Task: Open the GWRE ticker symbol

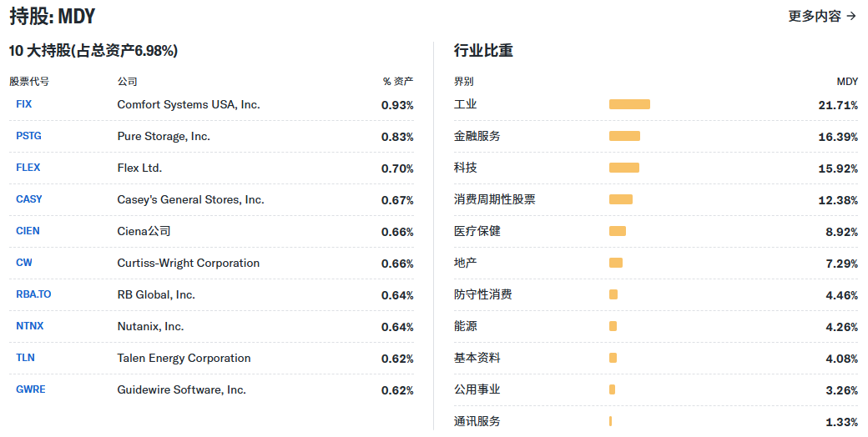Action: coord(31,389)
